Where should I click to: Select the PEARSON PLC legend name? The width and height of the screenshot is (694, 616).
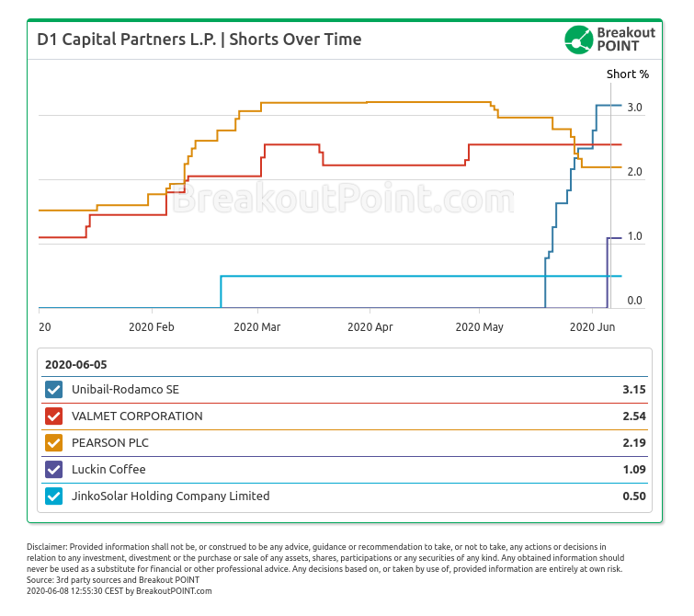(110, 443)
